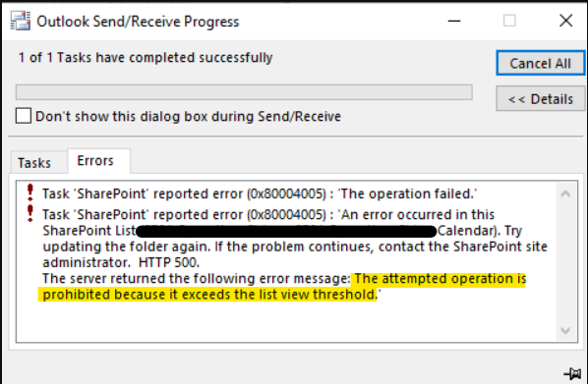
Task: Click the Outlook Send/Receive title bar icon
Action: tap(21, 21)
